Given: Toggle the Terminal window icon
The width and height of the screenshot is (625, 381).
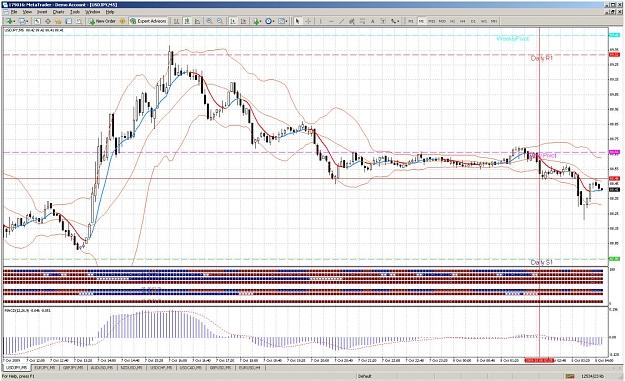Looking at the screenshot, I should pyautogui.click(x=69, y=21).
